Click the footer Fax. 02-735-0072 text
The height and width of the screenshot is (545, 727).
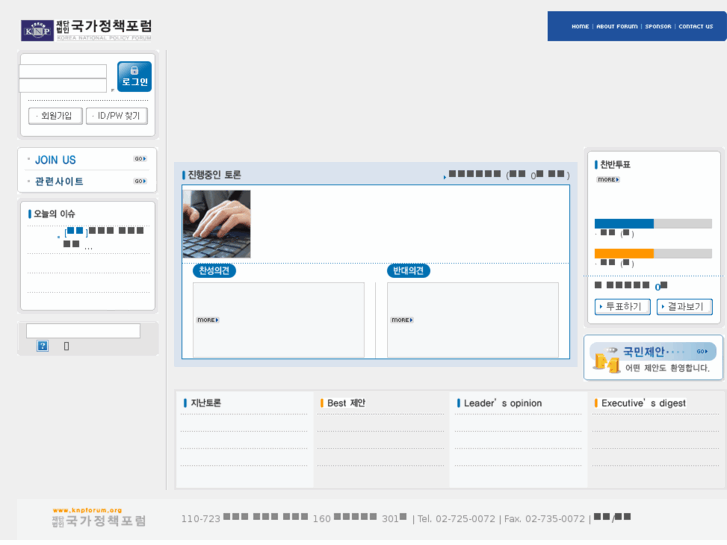click(x=544, y=519)
